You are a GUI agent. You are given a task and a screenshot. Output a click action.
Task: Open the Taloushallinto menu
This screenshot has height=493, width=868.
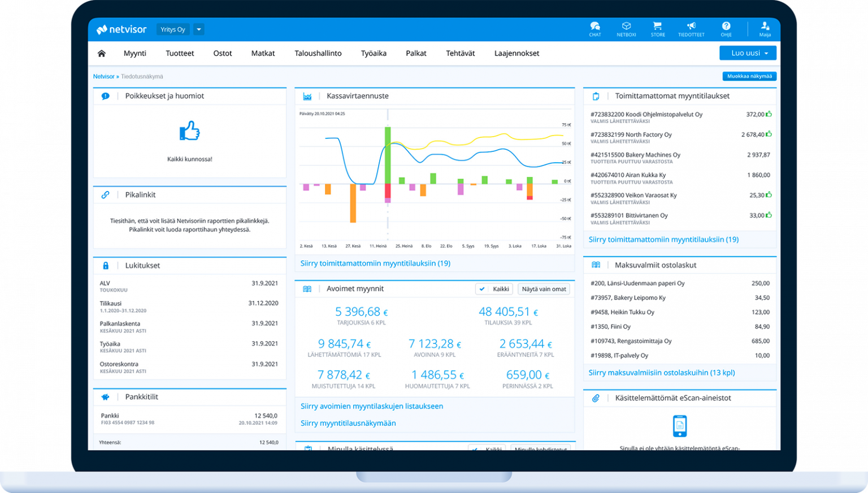(318, 53)
